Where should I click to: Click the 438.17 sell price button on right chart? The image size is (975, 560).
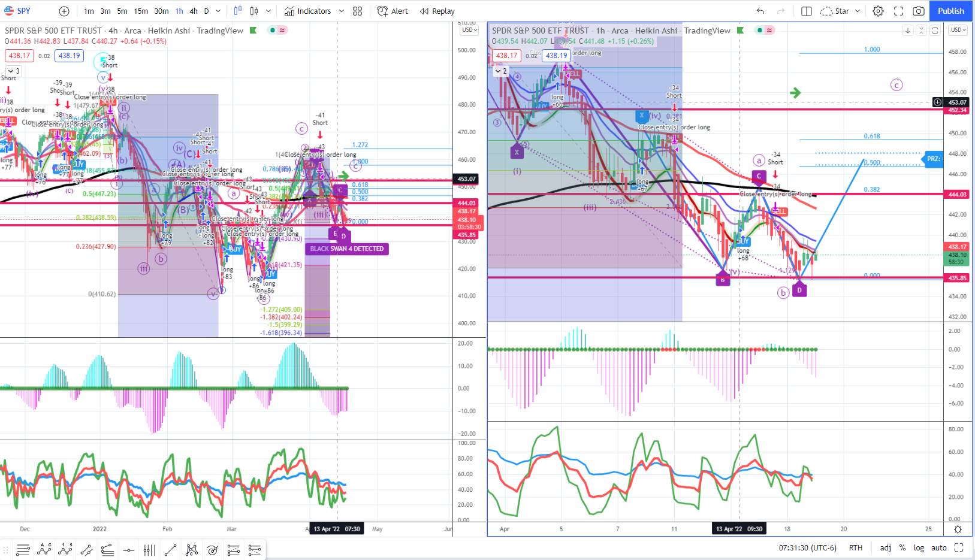coord(507,56)
